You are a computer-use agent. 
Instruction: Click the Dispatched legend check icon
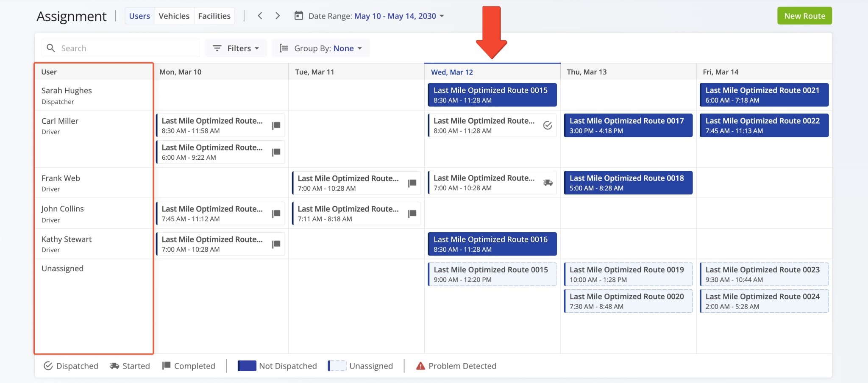click(x=48, y=366)
